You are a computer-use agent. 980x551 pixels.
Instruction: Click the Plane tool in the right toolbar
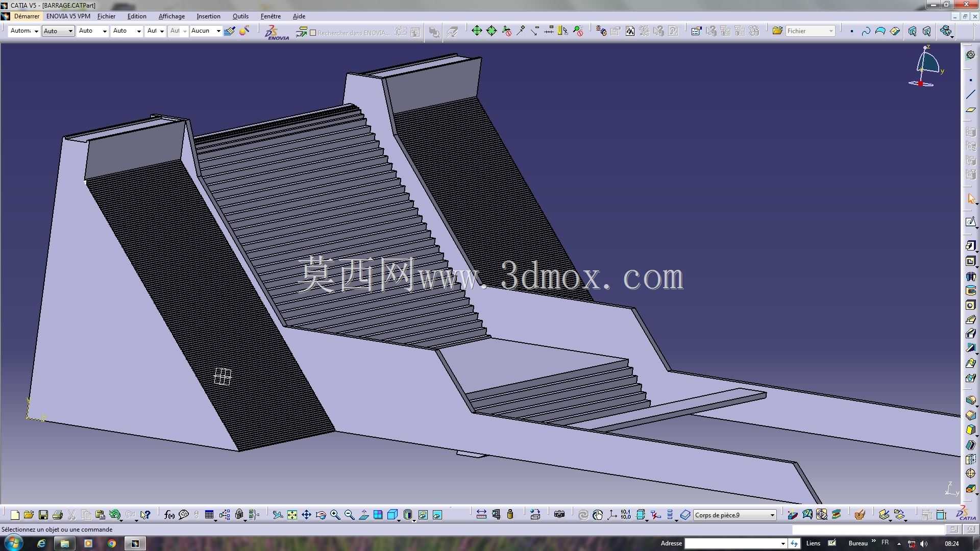[970, 110]
